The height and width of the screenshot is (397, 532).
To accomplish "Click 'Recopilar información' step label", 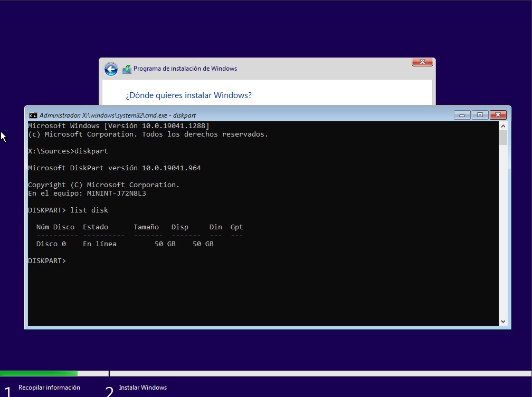I will 49,388.
